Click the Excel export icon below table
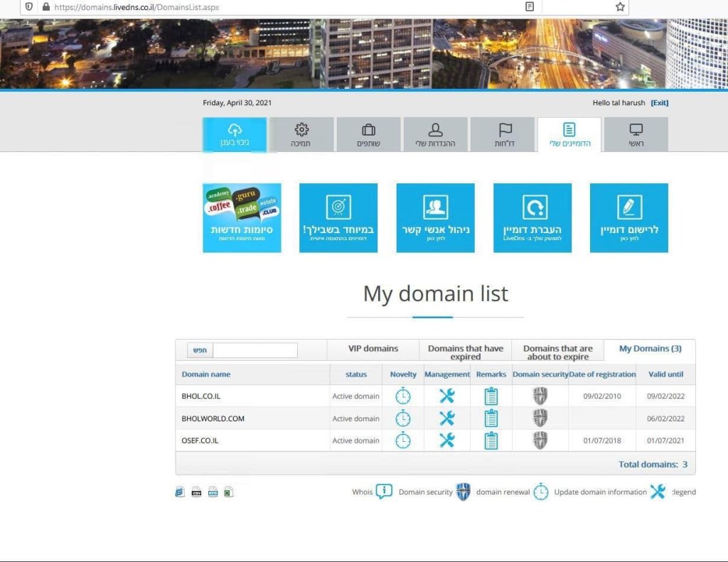This screenshot has width=728, height=562. 229,492
